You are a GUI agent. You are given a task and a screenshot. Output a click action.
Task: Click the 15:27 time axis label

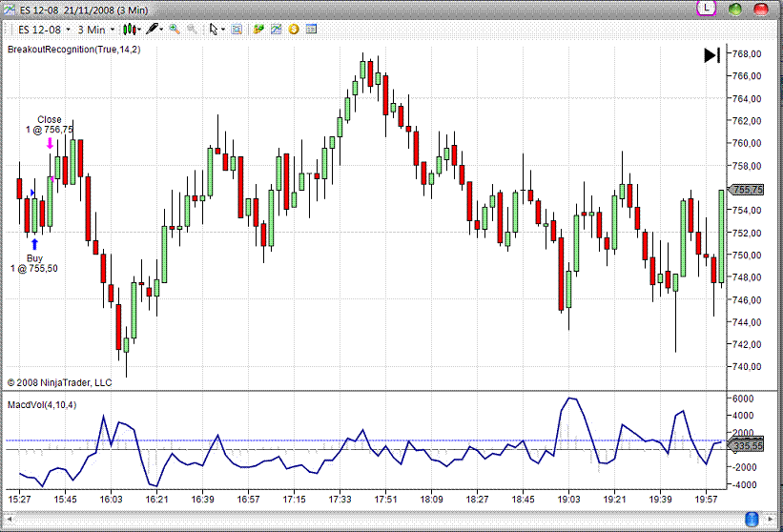[19, 500]
